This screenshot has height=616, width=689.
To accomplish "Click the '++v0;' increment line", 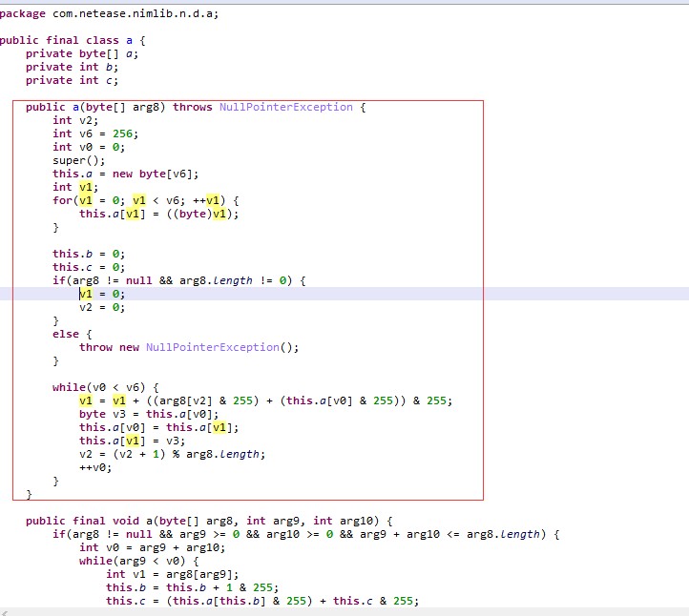I will [x=95, y=467].
